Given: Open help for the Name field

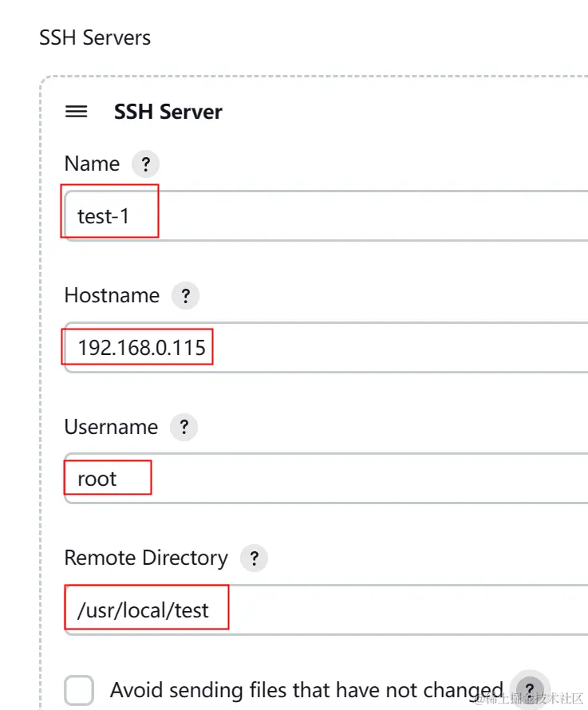Looking at the screenshot, I should (145, 164).
